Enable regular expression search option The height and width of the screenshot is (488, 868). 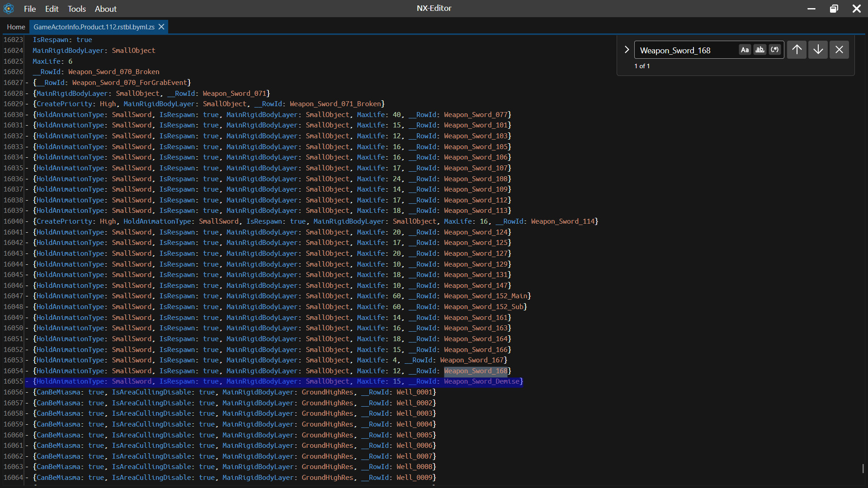[x=775, y=50]
